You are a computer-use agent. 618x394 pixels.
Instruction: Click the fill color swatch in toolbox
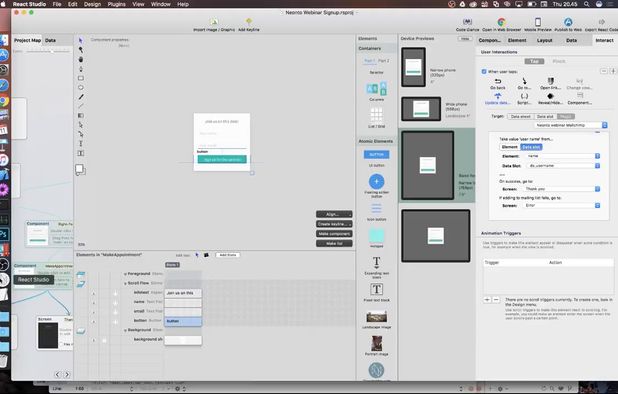(79, 169)
